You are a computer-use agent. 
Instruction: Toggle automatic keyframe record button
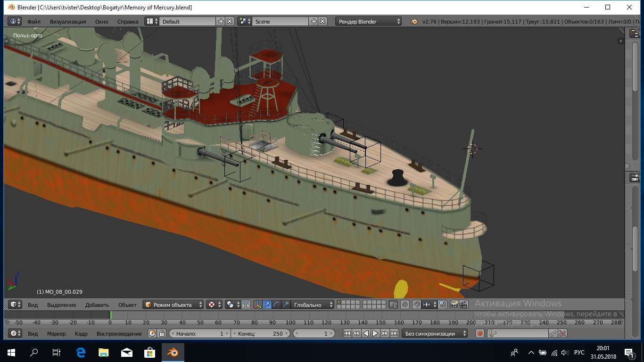click(x=480, y=333)
